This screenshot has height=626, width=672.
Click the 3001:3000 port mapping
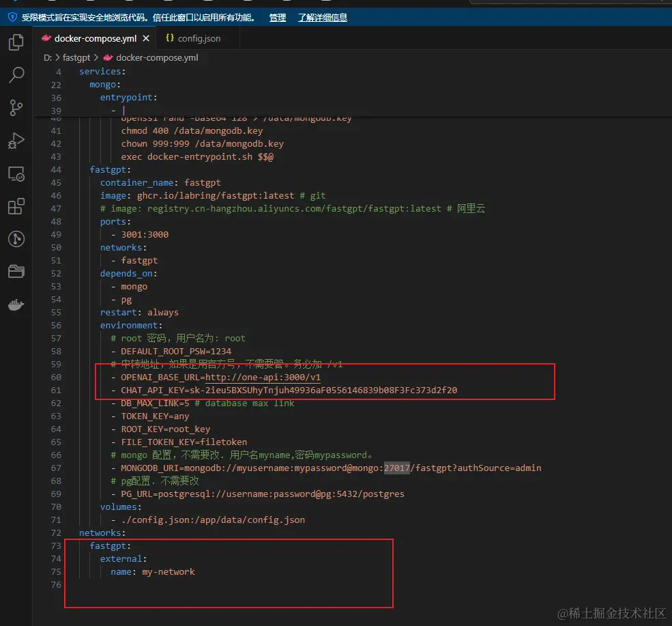[145, 235]
